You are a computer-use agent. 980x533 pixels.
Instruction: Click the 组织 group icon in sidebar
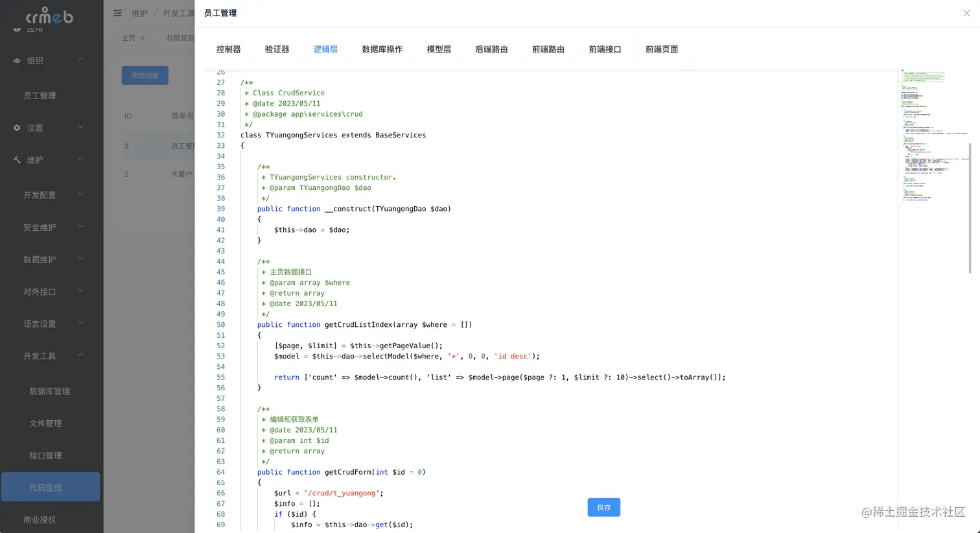coord(17,60)
